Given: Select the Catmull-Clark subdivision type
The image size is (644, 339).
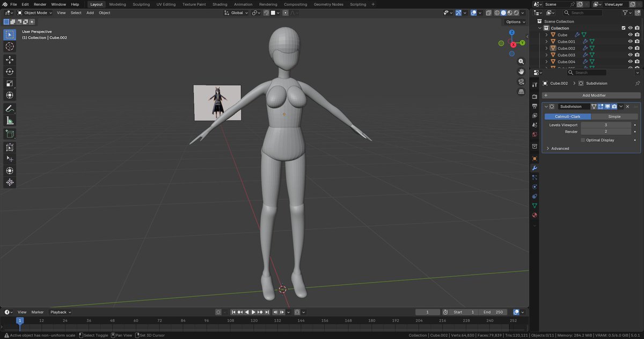Looking at the screenshot, I should click(568, 117).
